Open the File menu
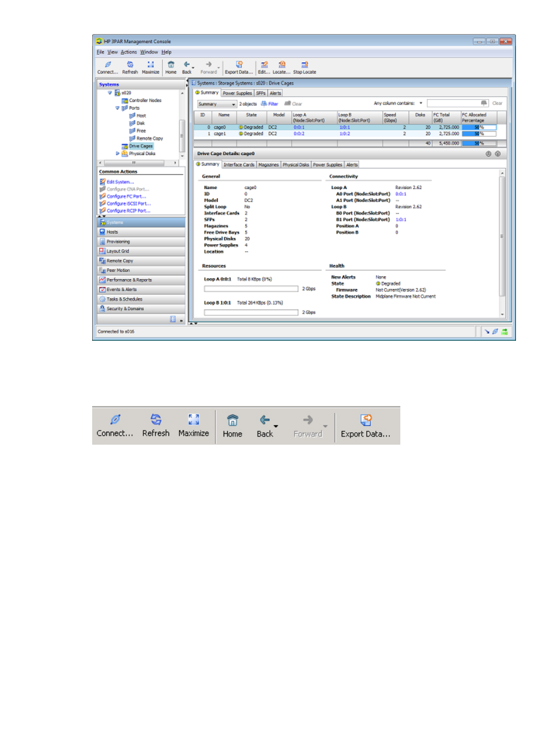This screenshot has height=746, width=560. [x=100, y=52]
